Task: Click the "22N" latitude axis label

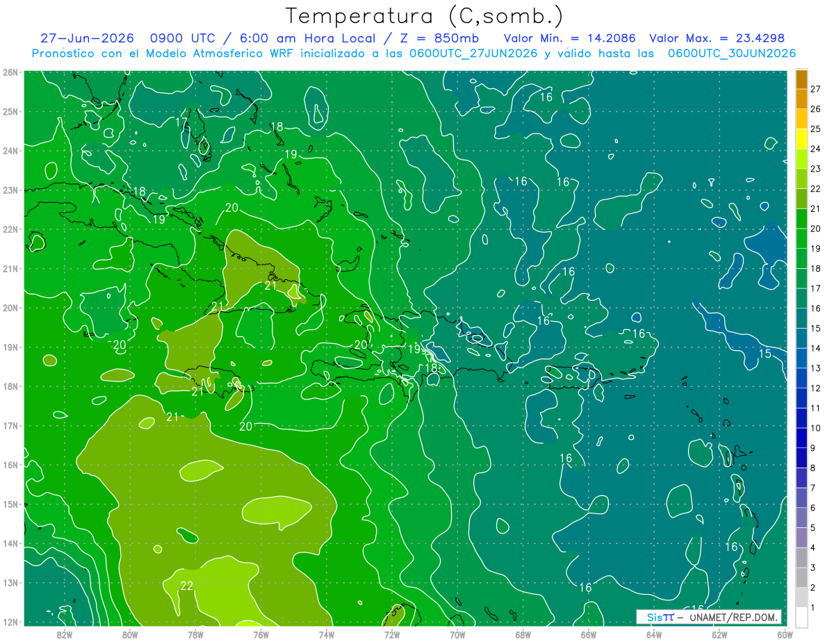Action: 10,229
